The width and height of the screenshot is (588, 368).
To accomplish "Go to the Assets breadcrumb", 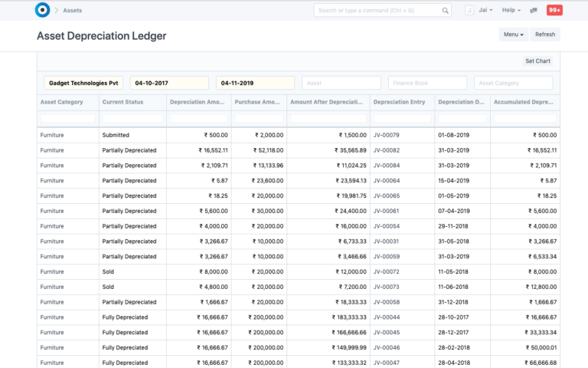I will (73, 11).
